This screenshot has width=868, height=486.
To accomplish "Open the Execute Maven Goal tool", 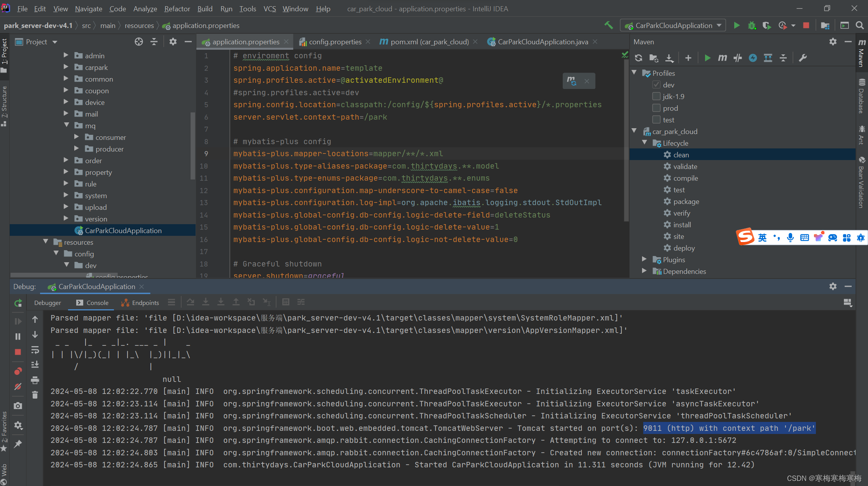I will click(722, 58).
